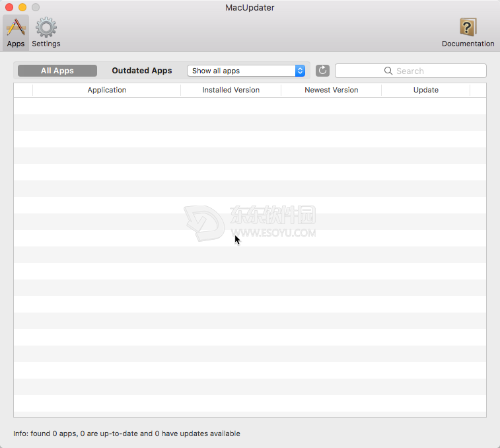Sort by Update column header

[x=426, y=90]
